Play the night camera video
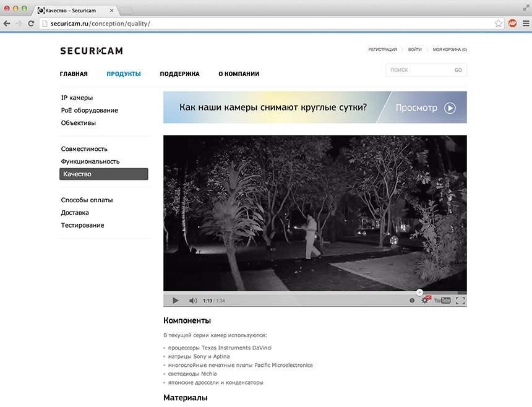The width and height of the screenshot is (532, 407). click(175, 301)
